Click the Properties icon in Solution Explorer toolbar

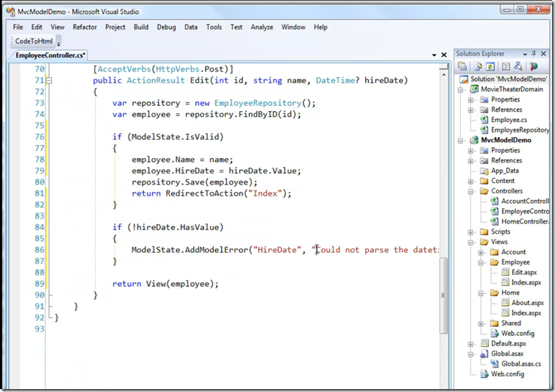[462, 66]
